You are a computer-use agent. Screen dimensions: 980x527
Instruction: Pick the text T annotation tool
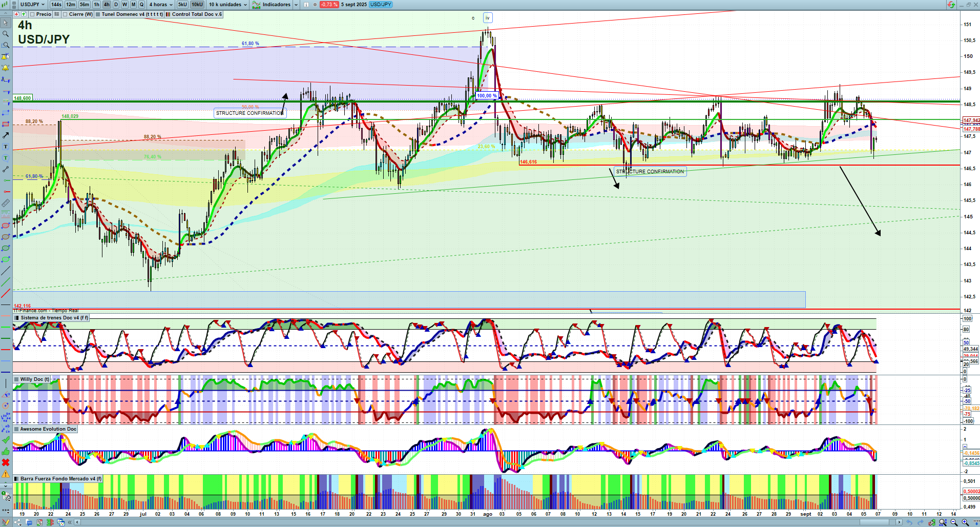pos(6,147)
